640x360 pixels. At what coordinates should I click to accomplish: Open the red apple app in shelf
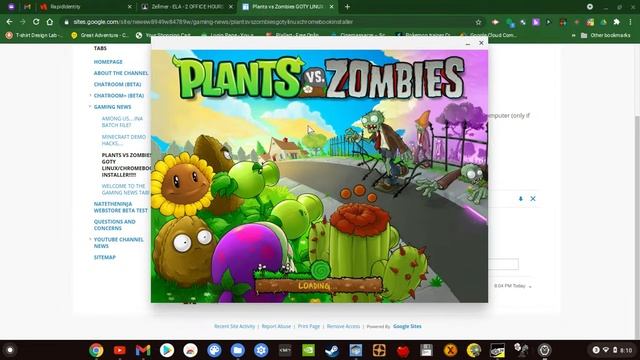(x=403, y=350)
